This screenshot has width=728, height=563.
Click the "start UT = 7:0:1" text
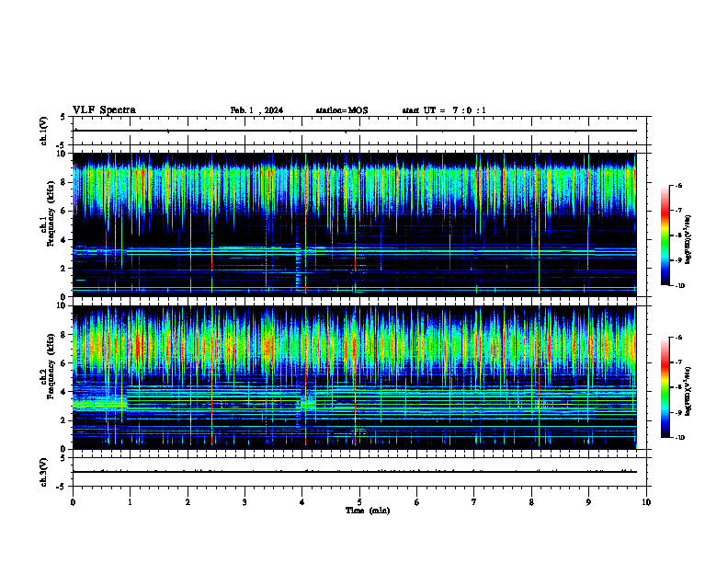(x=444, y=110)
